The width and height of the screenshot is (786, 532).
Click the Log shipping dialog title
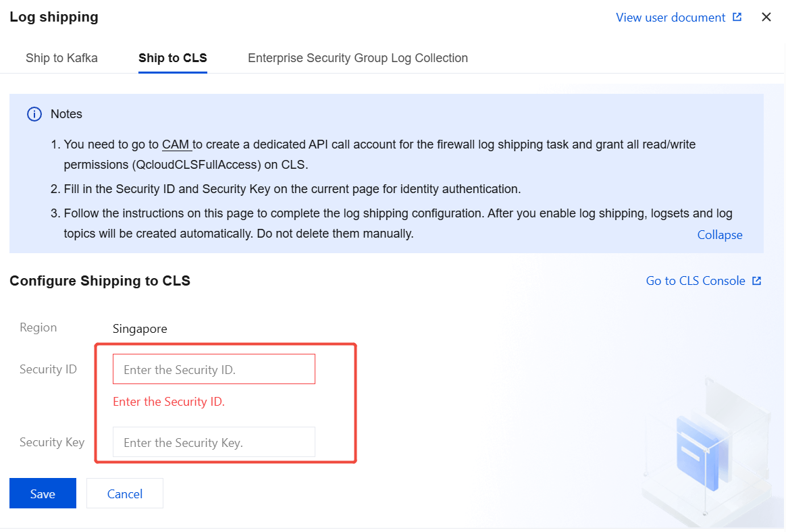54,18
